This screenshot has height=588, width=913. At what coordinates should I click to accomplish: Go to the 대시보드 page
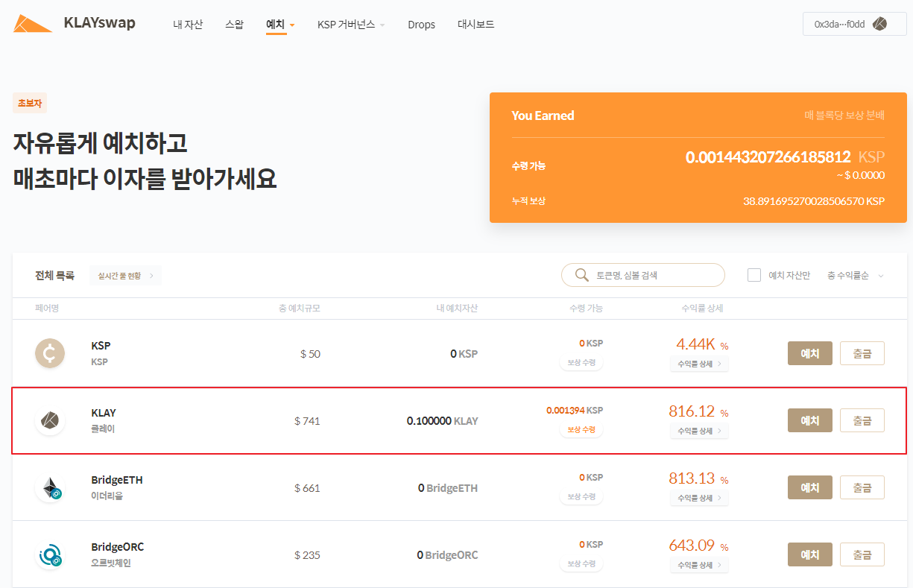click(x=476, y=25)
